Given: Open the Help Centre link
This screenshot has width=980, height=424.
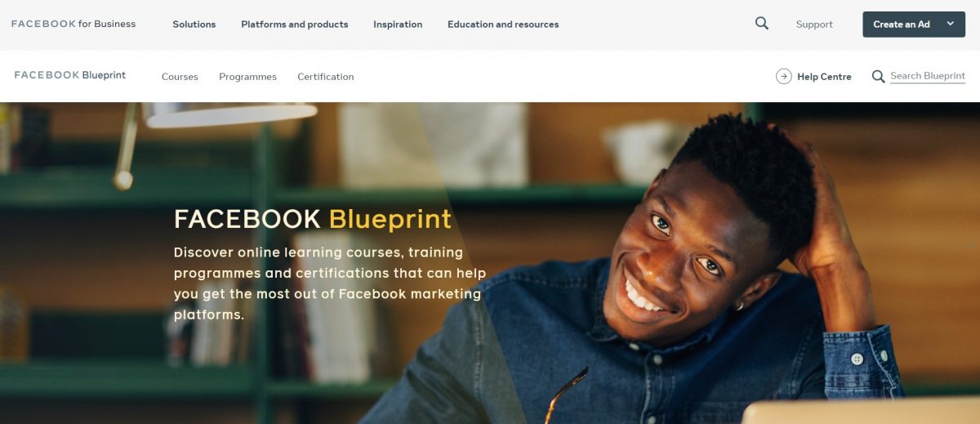Looking at the screenshot, I should coord(824,77).
